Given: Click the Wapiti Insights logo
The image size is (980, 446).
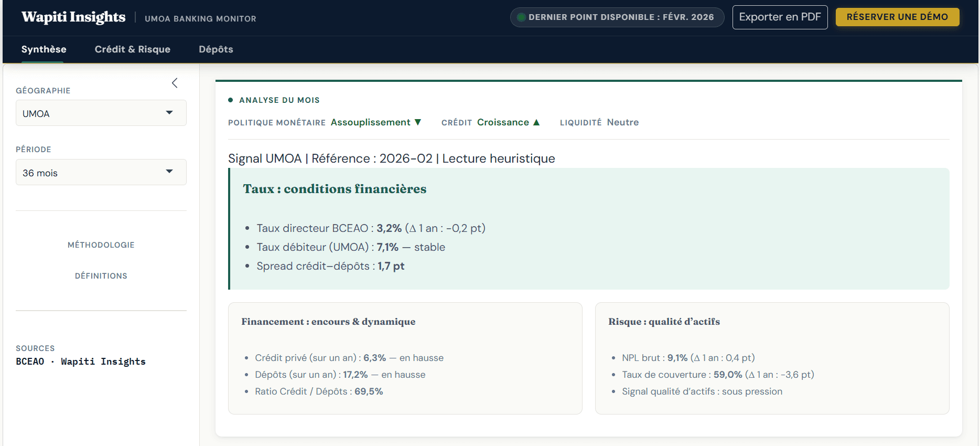Looking at the screenshot, I should [x=73, y=17].
